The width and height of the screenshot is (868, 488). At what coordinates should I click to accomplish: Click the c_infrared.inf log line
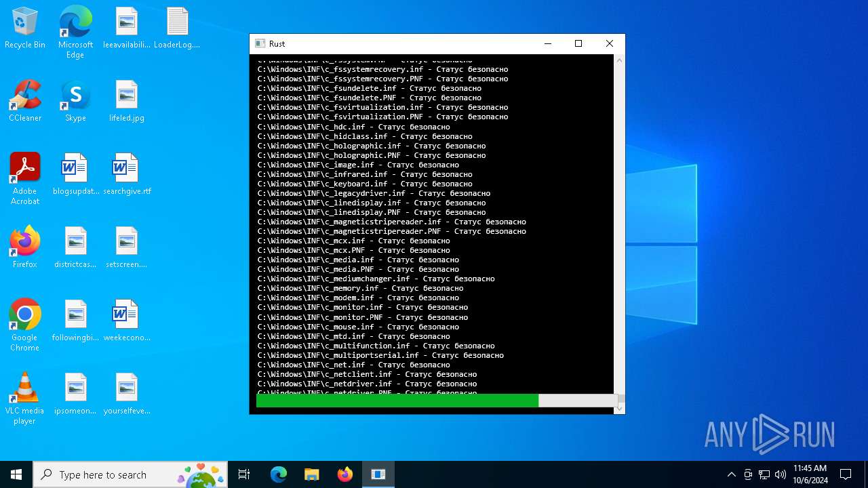tap(365, 174)
